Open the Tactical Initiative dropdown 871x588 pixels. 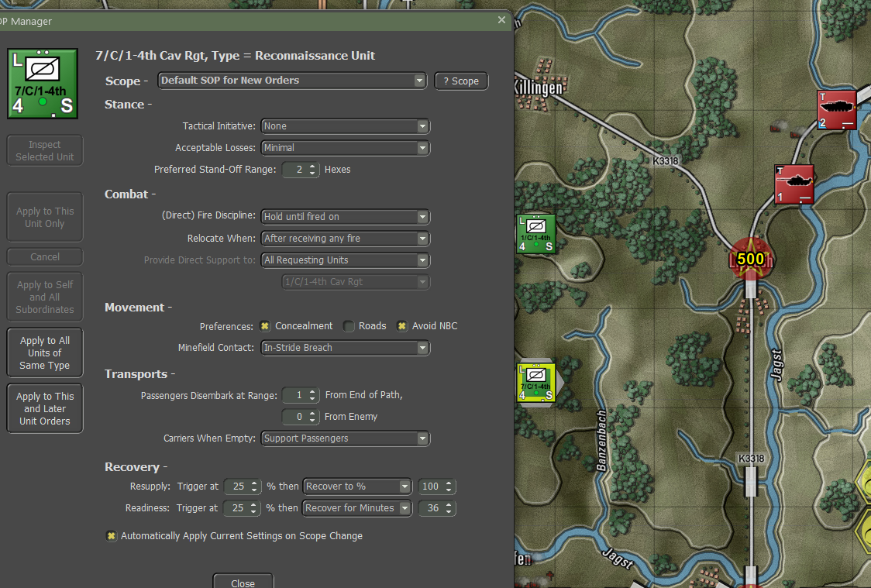(346, 126)
